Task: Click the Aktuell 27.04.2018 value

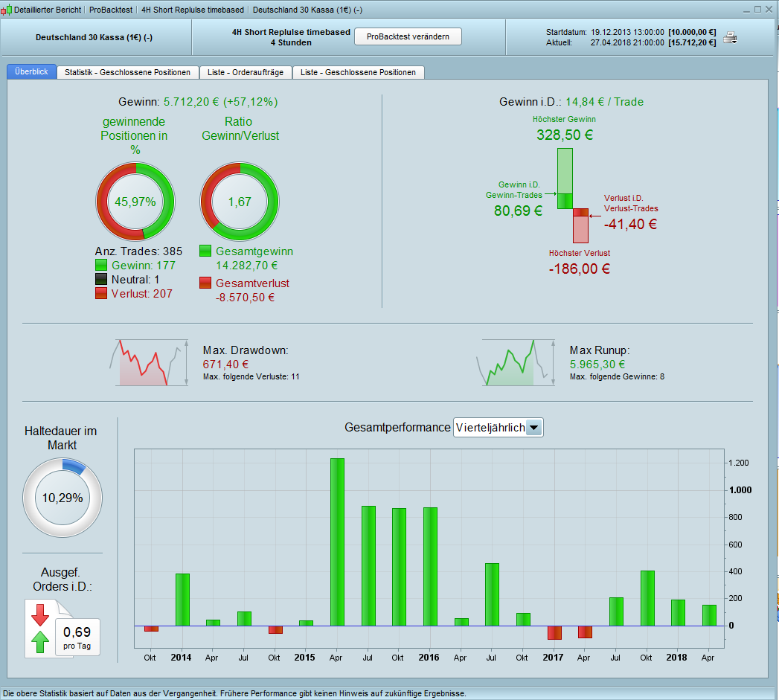Action: point(627,42)
